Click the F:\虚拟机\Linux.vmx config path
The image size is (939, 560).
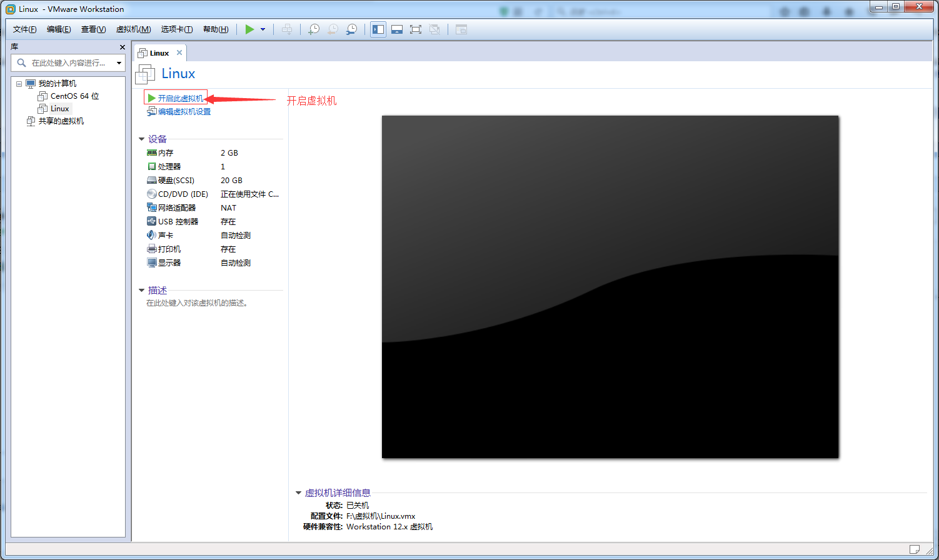pyautogui.click(x=381, y=516)
